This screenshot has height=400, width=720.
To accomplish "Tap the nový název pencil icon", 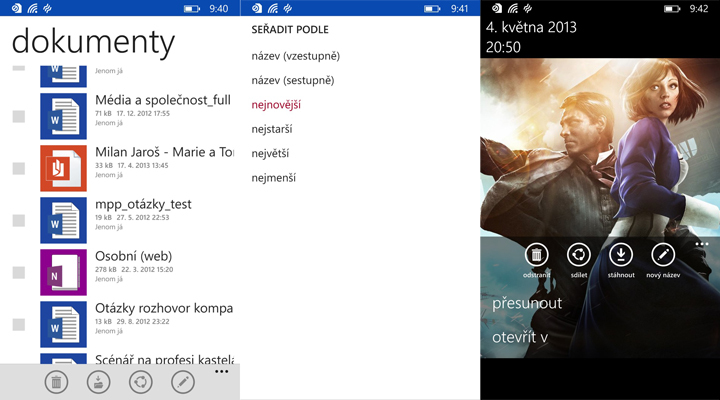I will point(663,254).
